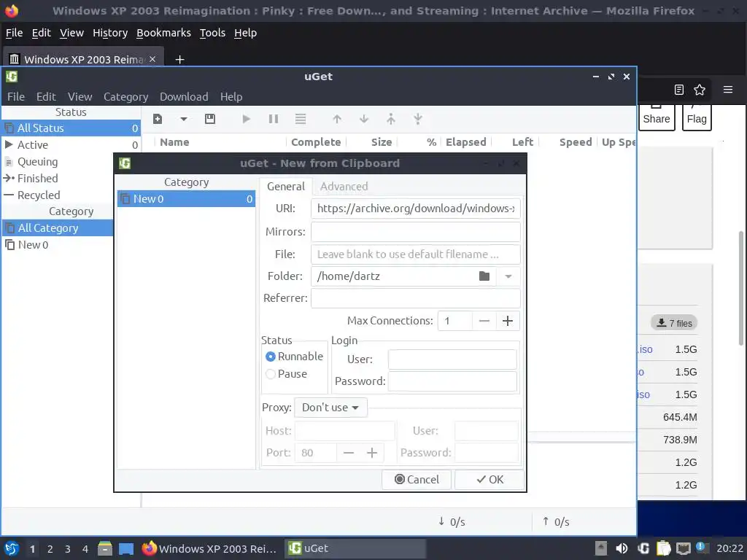Click the File name input field
This screenshot has height=560, width=747.
point(415,254)
